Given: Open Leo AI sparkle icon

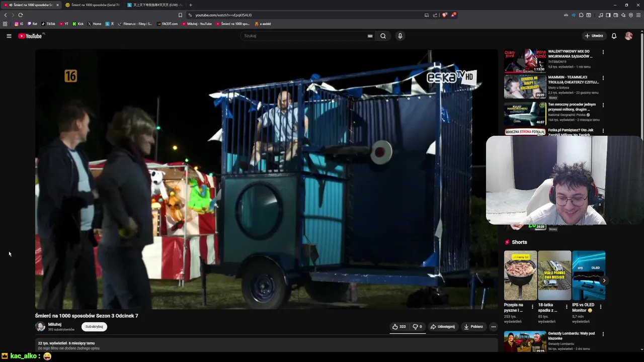Looking at the screenshot, I should pos(623,15).
